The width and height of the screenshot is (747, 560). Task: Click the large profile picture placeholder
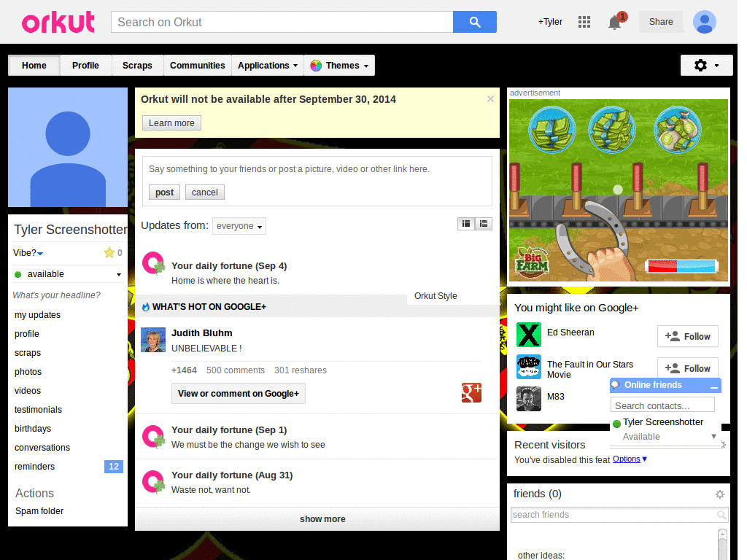(68, 147)
